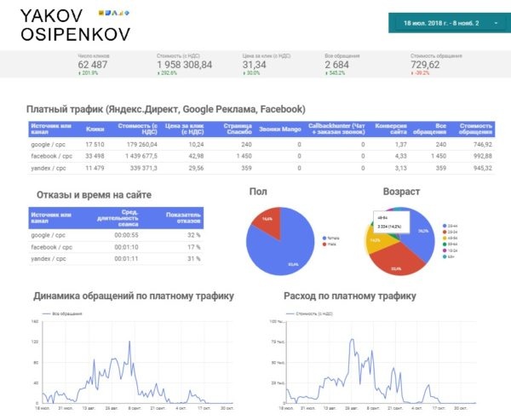Viewport: 511px width, 420px height.
Task: Click the 1 439 677,5 cost cell
Action: [141, 156]
